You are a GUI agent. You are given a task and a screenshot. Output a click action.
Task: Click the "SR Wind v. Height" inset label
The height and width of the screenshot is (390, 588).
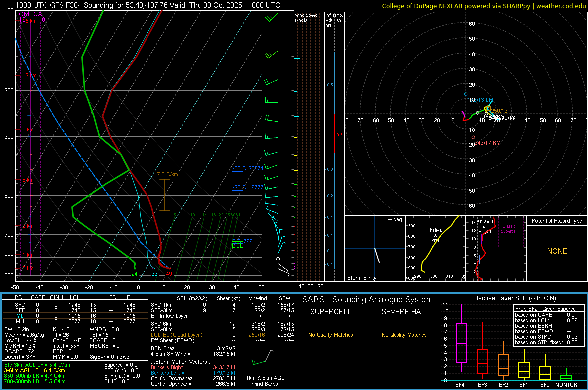point(485,227)
